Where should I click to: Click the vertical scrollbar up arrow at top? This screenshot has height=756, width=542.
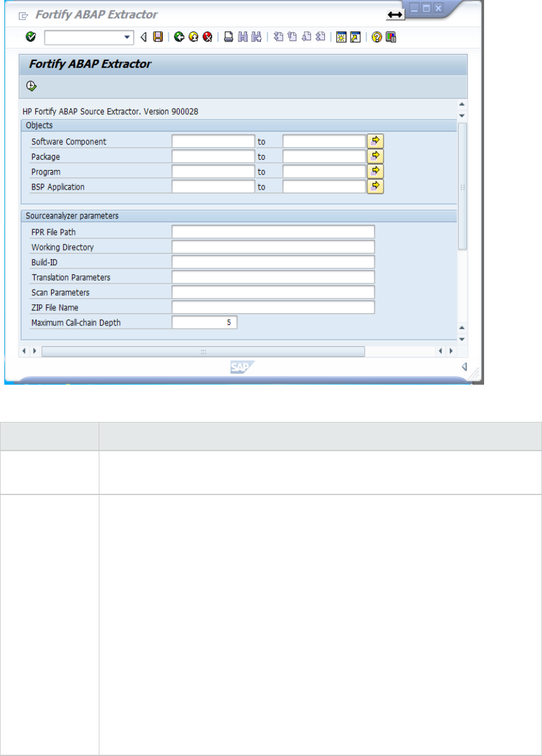[x=462, y=104]
